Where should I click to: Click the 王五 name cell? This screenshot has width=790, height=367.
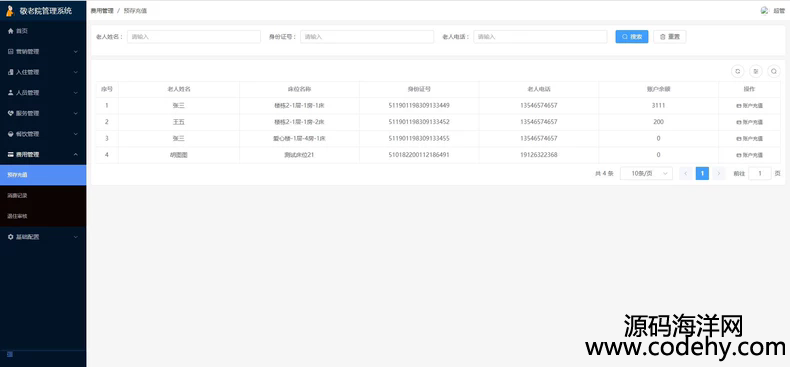tap(179, 122)
